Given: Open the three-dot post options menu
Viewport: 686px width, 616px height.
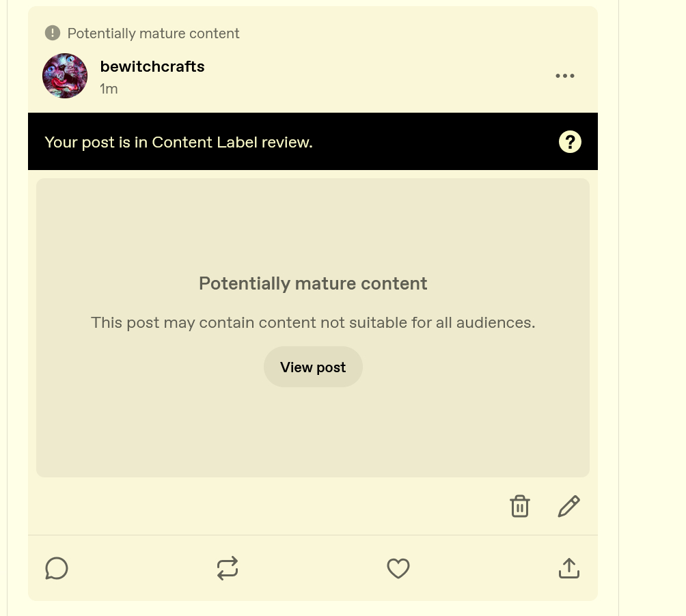Looking at the screenshot, I should 565,76.
